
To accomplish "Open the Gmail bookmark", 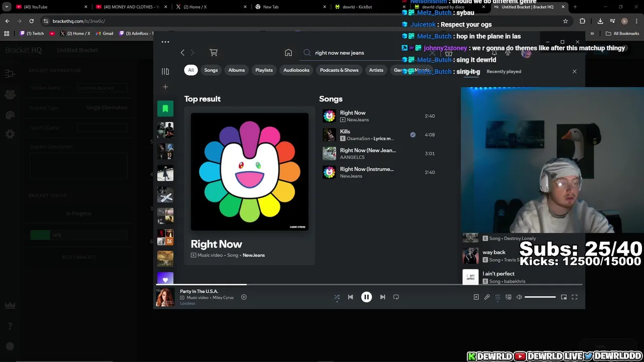I will [105, 34].
